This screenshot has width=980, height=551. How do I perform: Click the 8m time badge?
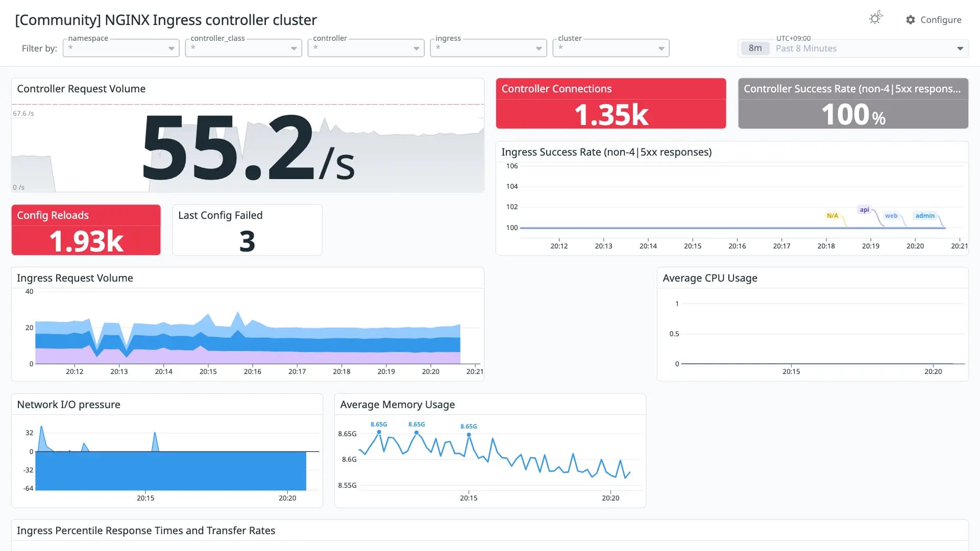point(755,48)
